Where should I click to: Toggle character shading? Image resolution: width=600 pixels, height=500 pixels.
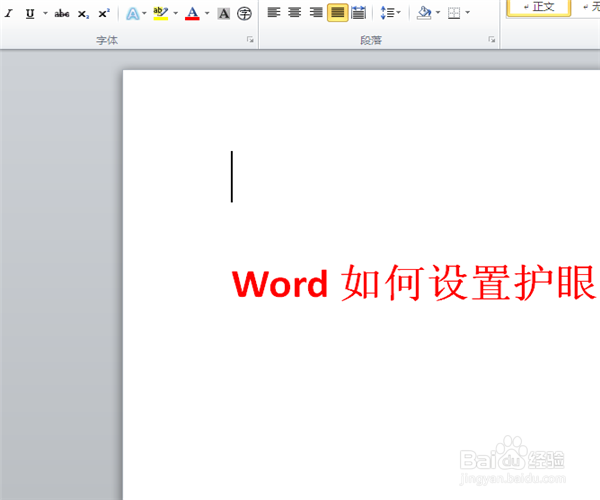[x=224, y=14]
